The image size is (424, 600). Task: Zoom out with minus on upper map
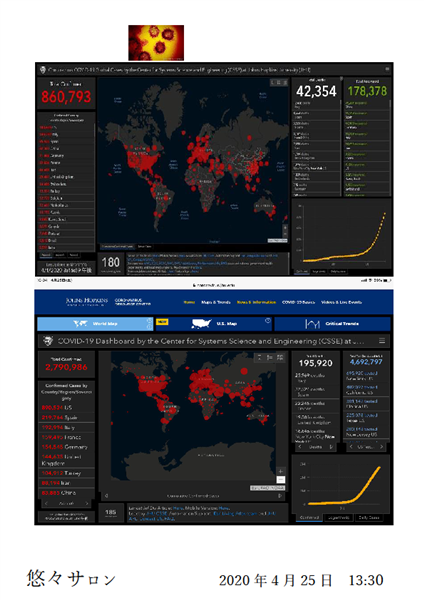click(285, 233)
